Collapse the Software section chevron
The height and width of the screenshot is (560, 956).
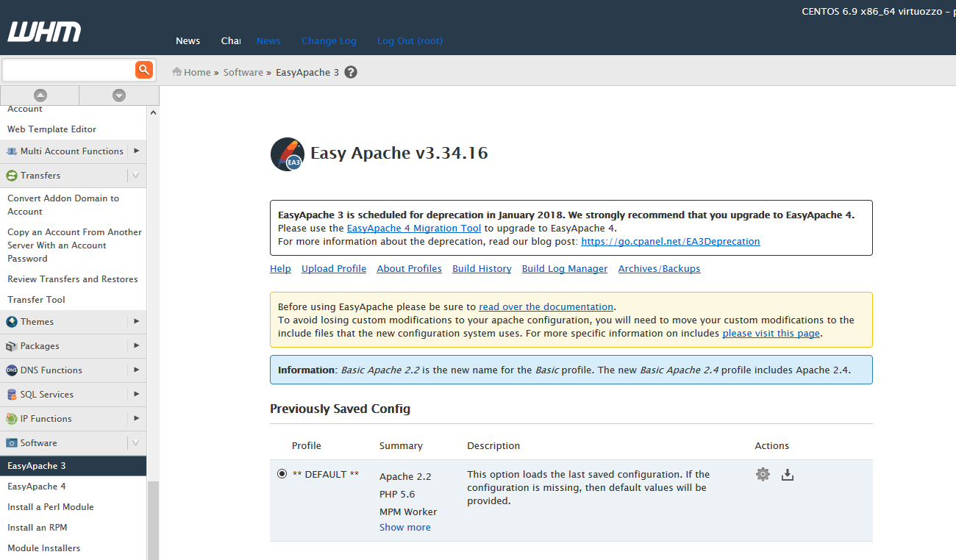tap(136, 443)
